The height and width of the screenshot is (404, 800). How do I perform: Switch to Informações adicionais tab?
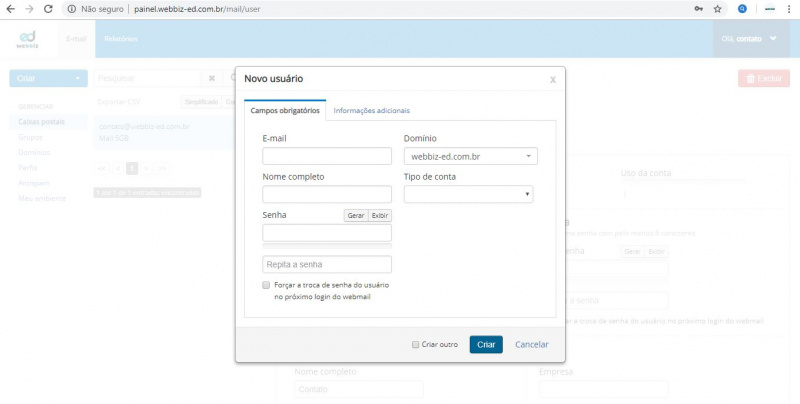pyautogui.click(x=371, y=111)
